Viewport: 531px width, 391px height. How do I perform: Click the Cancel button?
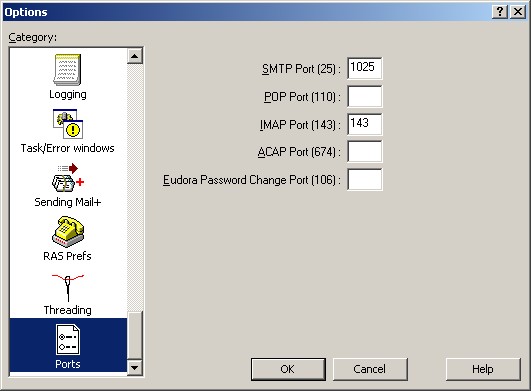tap(370, 369)
